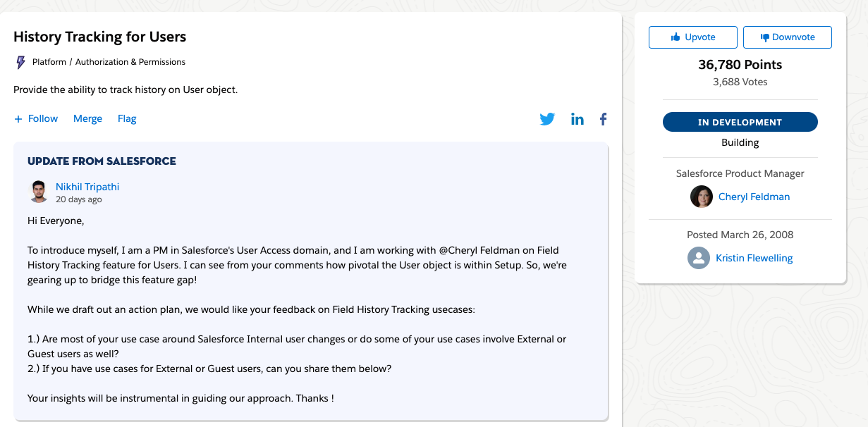Open Nikhil Tripathi's profile link
This screenshot has height=427, width=868.
(87, 187)
